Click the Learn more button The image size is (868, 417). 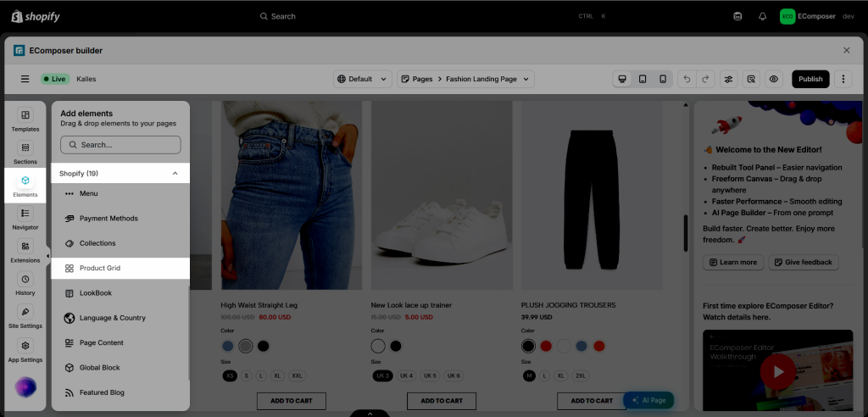click(x=733, y=262)
